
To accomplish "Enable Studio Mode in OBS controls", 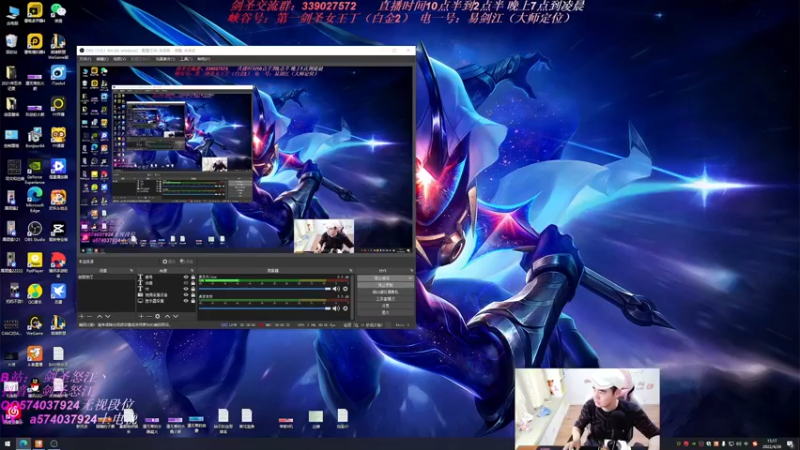I will tap(385, 298).
